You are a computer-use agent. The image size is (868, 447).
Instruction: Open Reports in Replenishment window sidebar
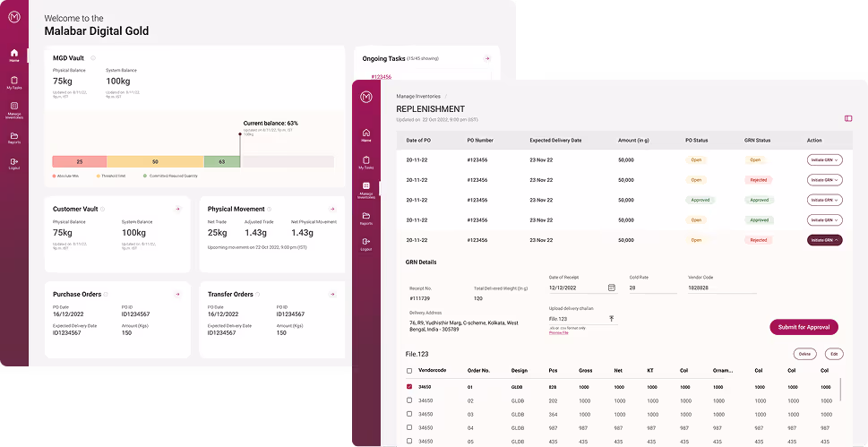point(365,219)
